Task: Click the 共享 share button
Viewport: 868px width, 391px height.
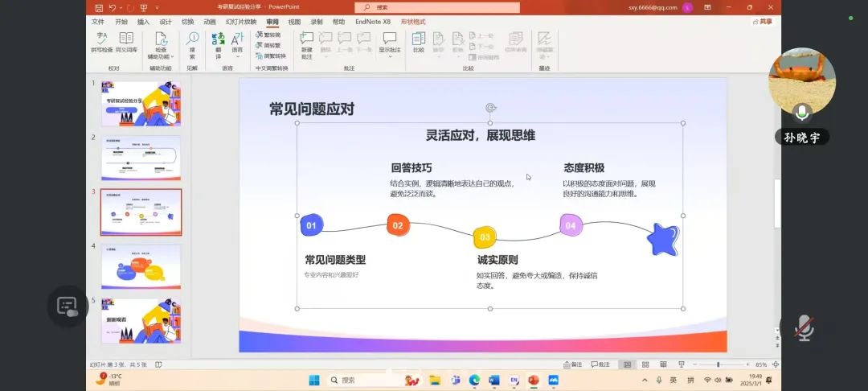Action: pos(765,22)
